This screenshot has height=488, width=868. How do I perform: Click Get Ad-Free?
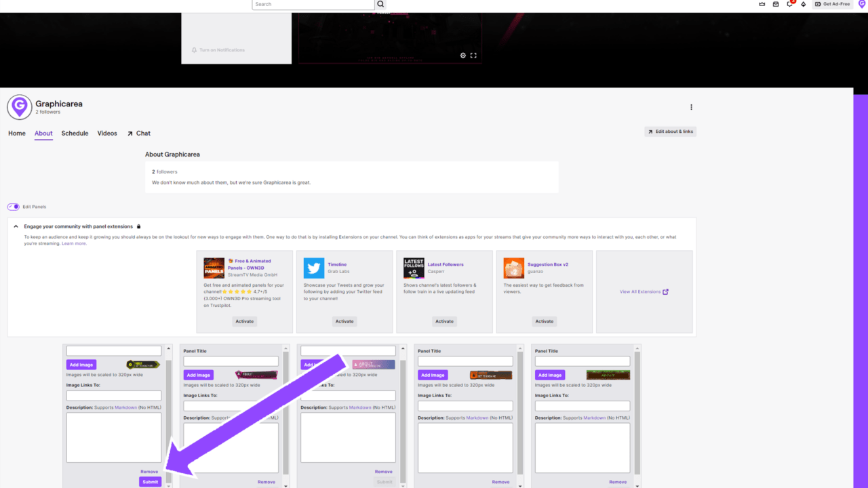[831, 4]
